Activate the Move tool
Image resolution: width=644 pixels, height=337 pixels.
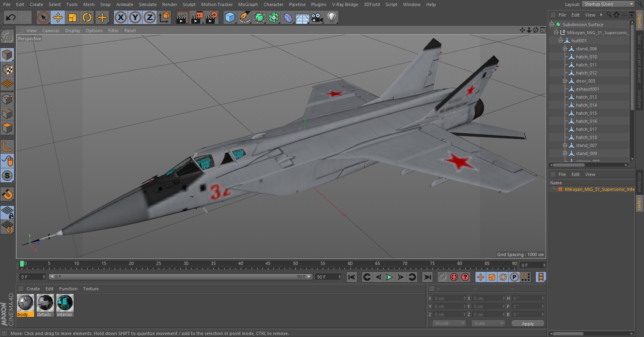point(58,17)
